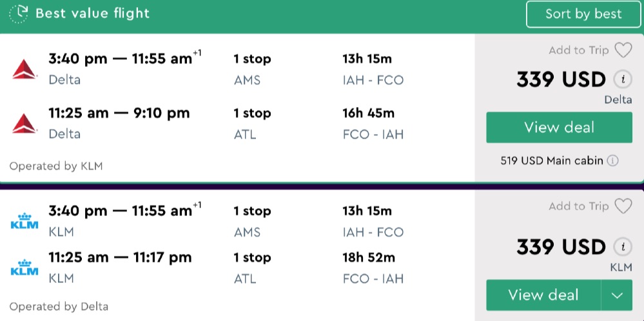The image size is (644, 321).
Task: Toggle the heart to save the KLM trip
Action: (623, 206)
